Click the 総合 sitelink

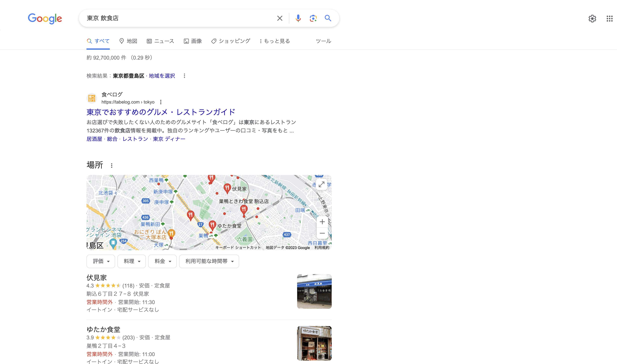112,139
